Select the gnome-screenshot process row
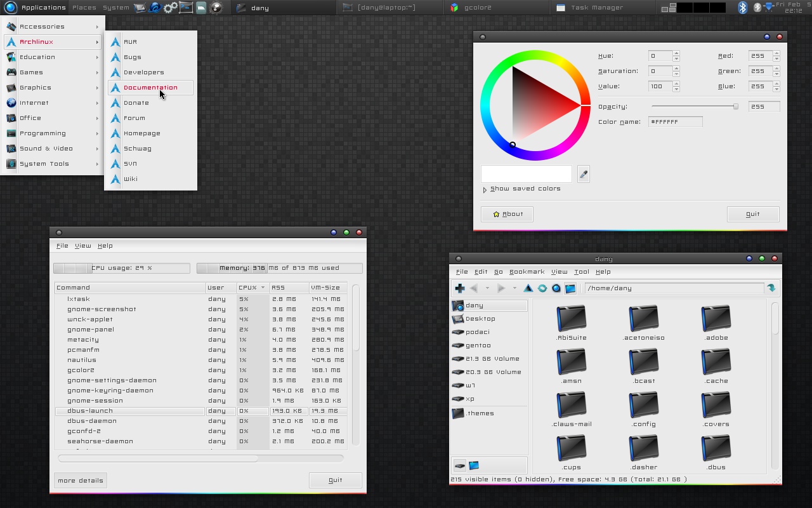The width and height of the screenshot is (812, 508). click(201, 309)
